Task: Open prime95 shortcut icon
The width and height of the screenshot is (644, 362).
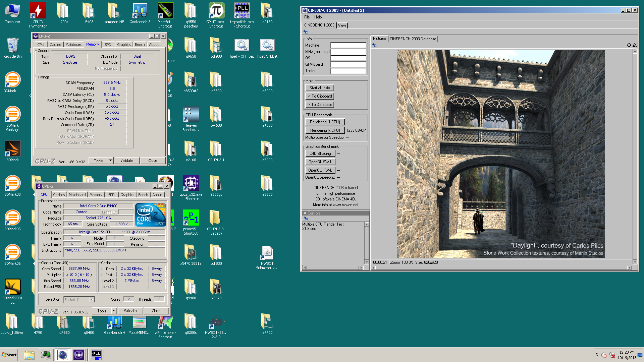Action: coord(191,222)
